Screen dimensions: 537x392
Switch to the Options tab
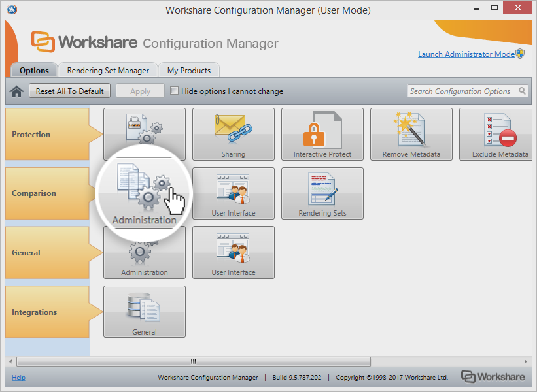(34, 70)
